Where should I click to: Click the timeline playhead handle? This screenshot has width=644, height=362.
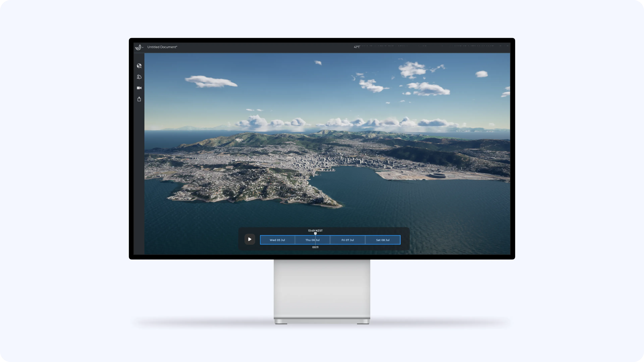click(315, 234)
